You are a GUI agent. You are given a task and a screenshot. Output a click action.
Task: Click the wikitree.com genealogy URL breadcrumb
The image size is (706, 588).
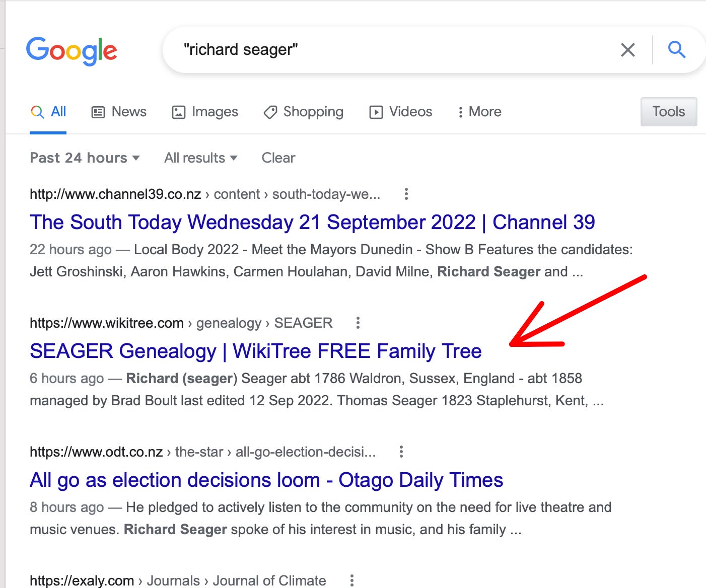181,323
